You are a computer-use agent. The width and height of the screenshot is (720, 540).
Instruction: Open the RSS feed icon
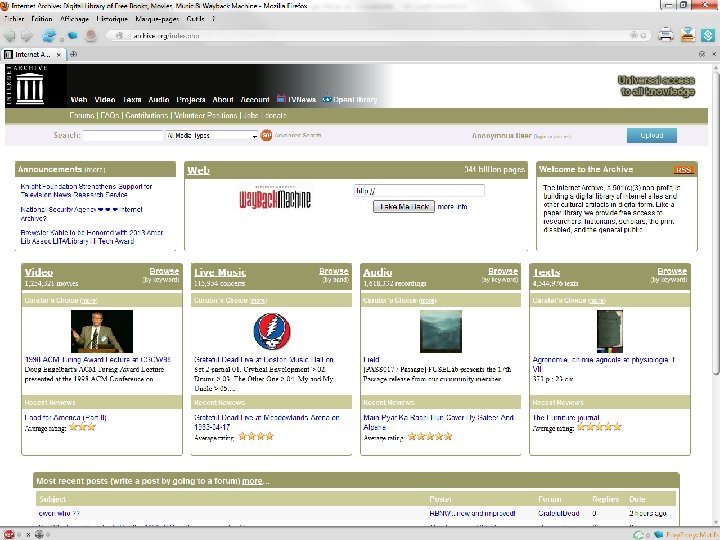683,170
